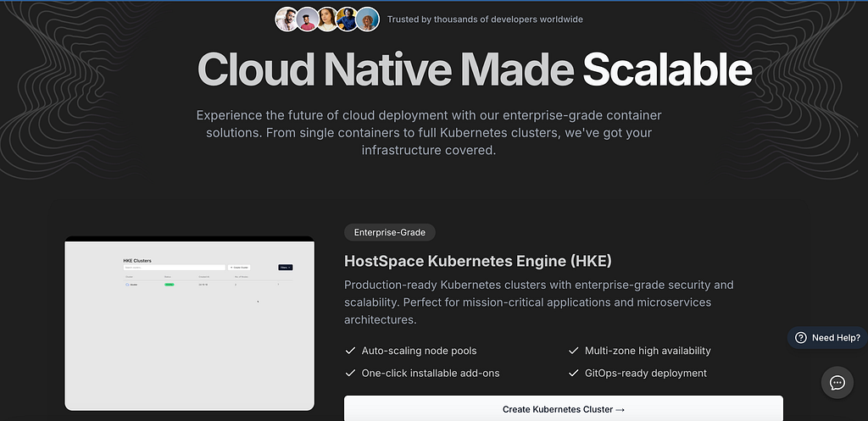Click checkmark beside GitOps-ready deployment
This screenshot has width=868, height=421.
(x=574, y=374)
